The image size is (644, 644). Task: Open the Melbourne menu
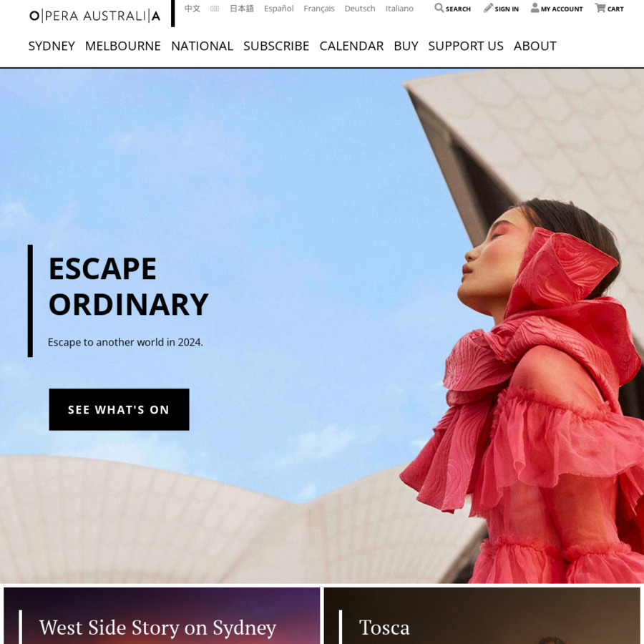pyautogui.click(x=123, y=46)
